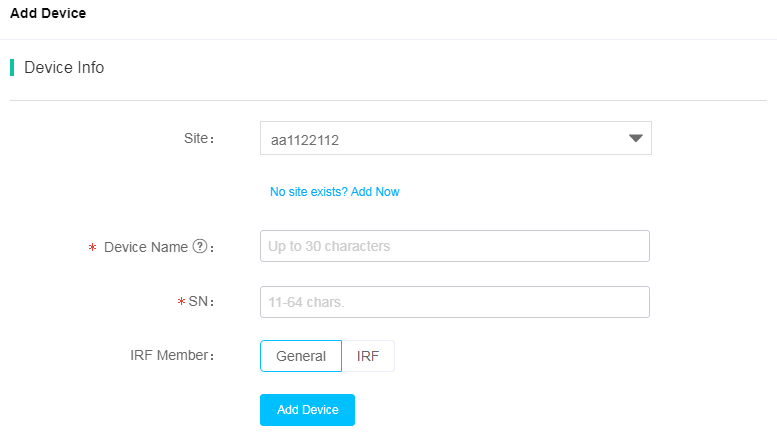Screen dimensions: 777x447
Task: Click the Add Device page title
Action: pos(48,13)
